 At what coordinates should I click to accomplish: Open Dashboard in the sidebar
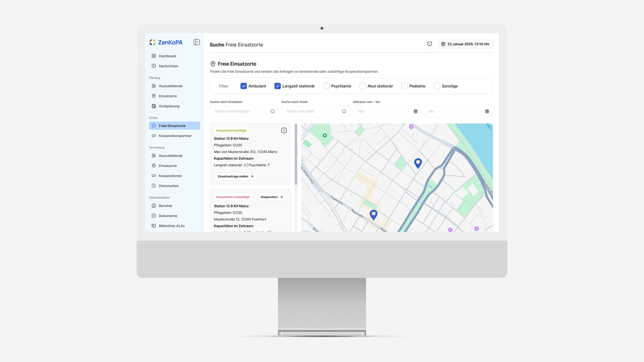174,56
